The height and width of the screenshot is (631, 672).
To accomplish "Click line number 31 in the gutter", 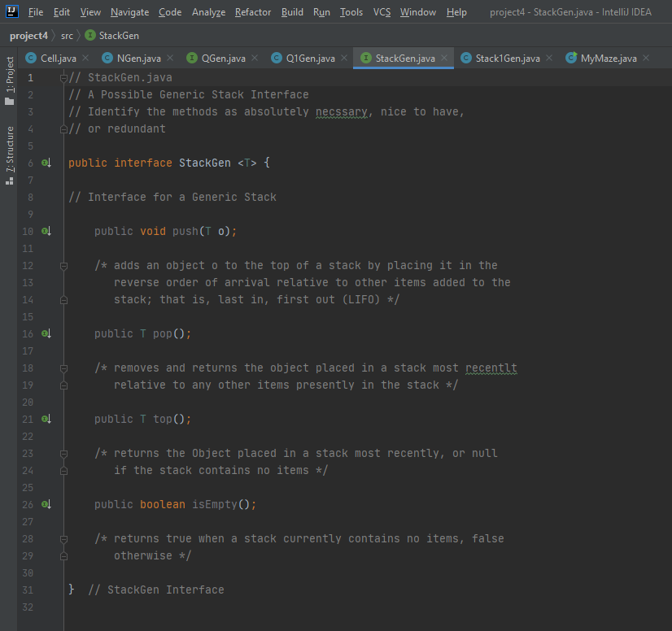I will pos(28,590).
